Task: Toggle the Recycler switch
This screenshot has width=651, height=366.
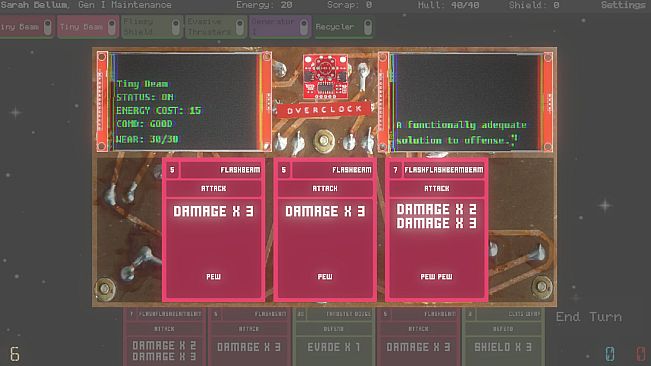Action: coord(368,27)
